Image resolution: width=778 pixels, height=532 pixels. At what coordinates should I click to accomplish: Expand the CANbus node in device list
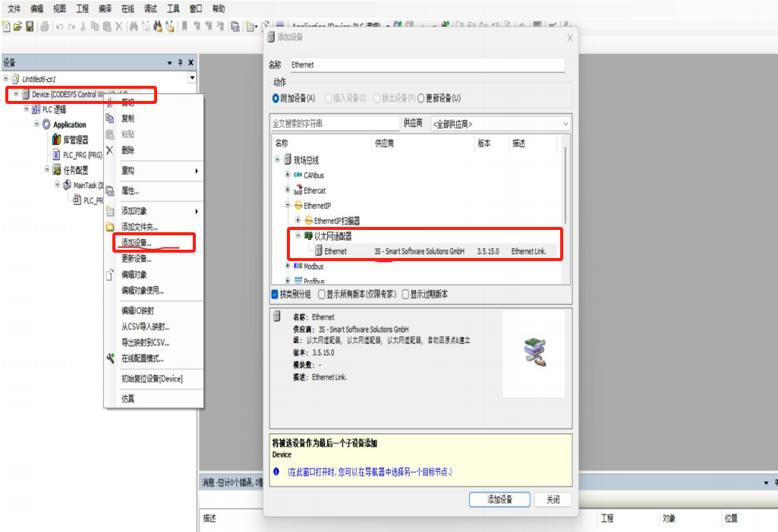click(288, 175)
